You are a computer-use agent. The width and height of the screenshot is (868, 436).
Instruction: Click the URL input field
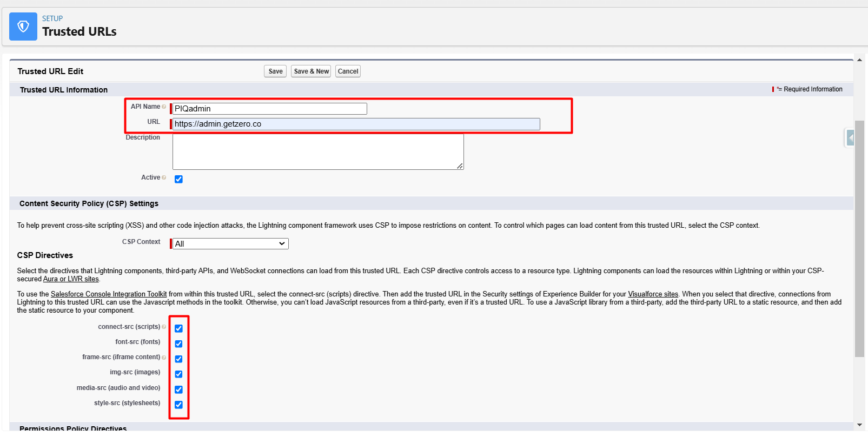(x=356, y=124)
